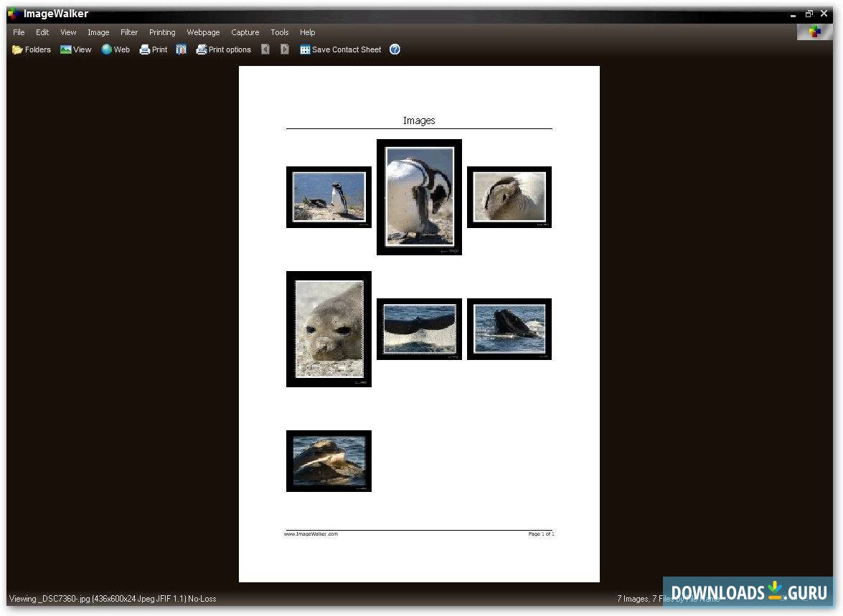Open the Webpage menu
Viewport: 843px width, 616px height.
point(202,32)
